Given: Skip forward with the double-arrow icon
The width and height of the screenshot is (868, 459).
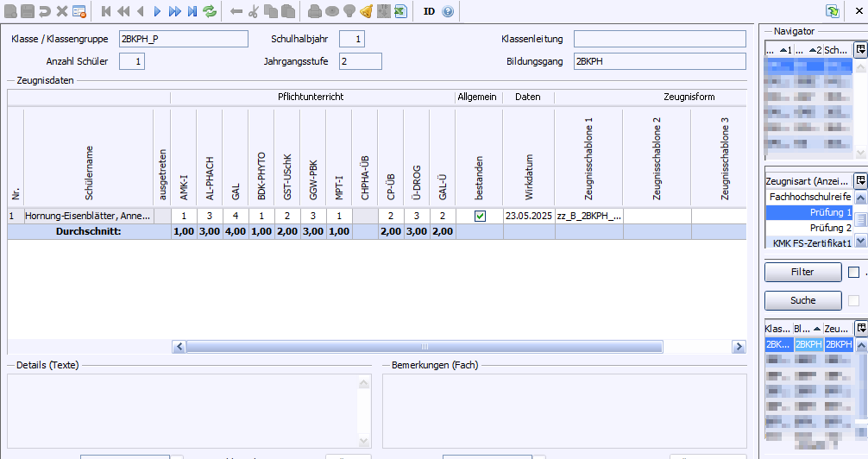Looking at the screenshot, I should pyautogui.click(x=174, y=11).
